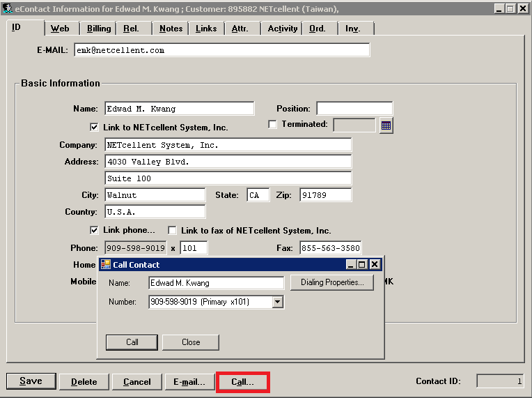The width and height of the screenshot is (532, 398).
Task: Click the Zip field 91789
Action: [326, 195]
